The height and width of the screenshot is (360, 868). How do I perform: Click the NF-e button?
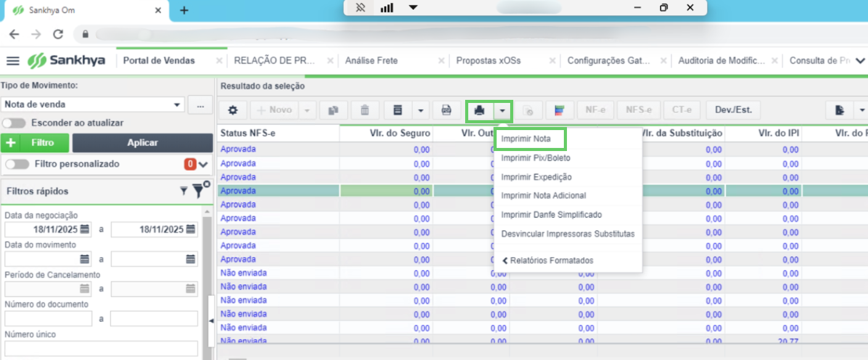coord(595,110)
